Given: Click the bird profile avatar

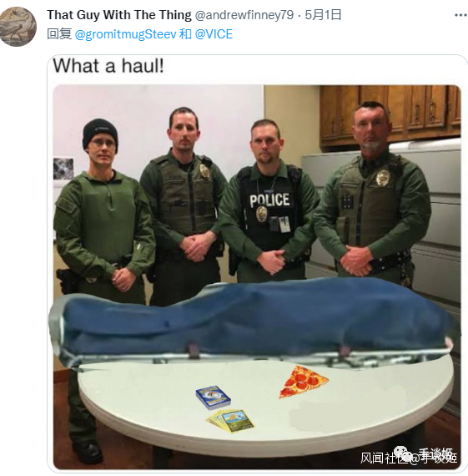Looking at the screenshot, I should tap(18, 27).
